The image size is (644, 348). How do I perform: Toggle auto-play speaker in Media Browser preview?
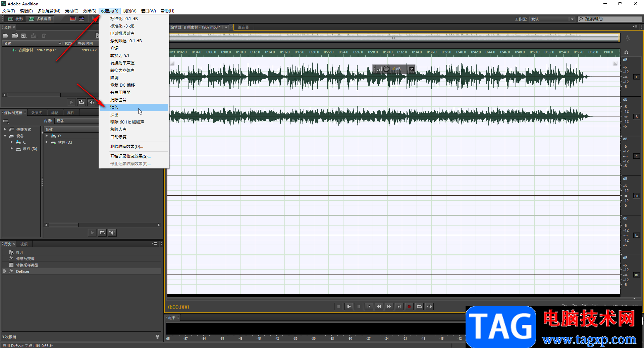112,233
